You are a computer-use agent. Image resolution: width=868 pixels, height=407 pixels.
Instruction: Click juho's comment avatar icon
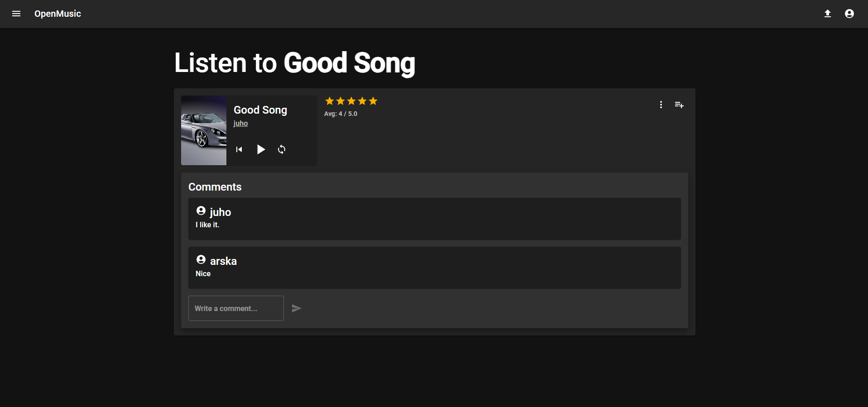201,211
